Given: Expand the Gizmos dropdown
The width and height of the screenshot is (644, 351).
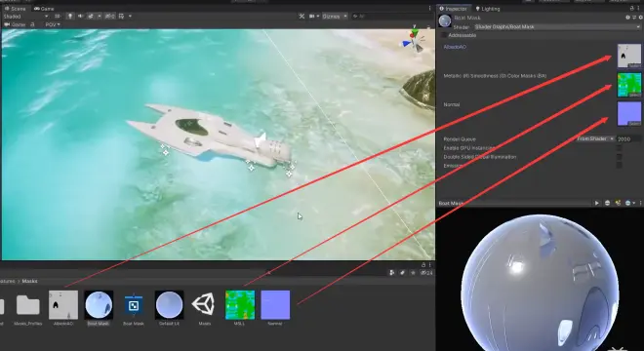Looking at the screenshot, I should 335,16.
